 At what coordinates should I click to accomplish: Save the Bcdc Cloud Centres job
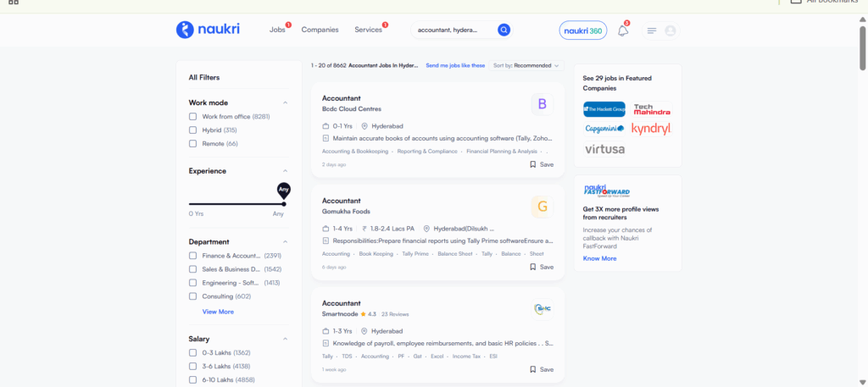click(541, 164)
